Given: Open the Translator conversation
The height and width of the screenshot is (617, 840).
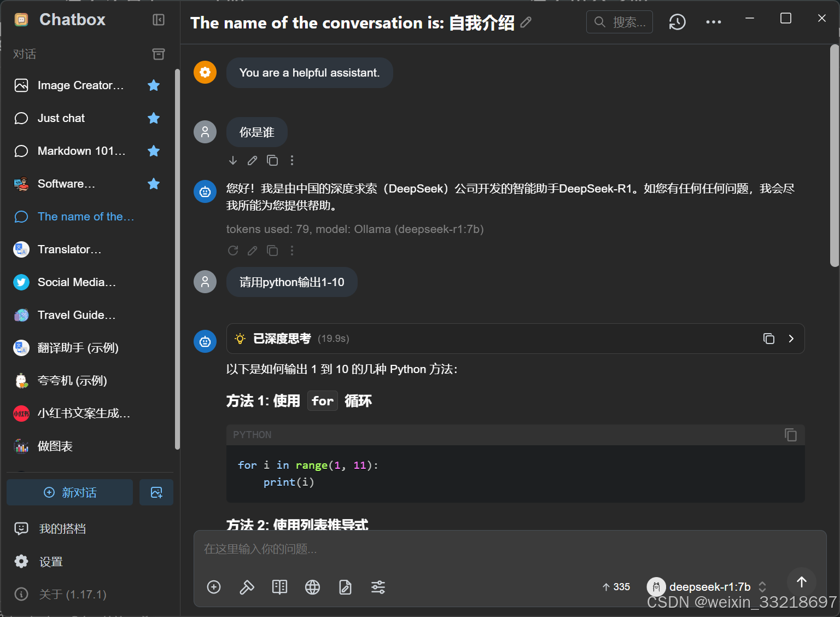Looking at the screenshot, I should tap(87, 249).
